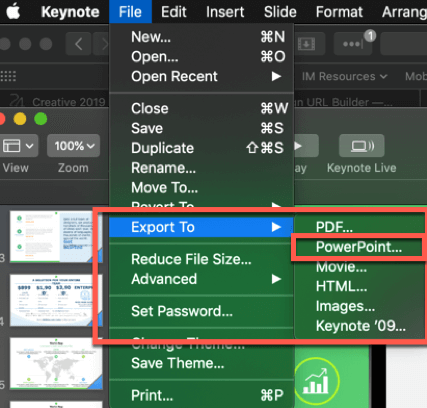
Task: Export presentation to Keynote '09…
Action: pos(359,326)
